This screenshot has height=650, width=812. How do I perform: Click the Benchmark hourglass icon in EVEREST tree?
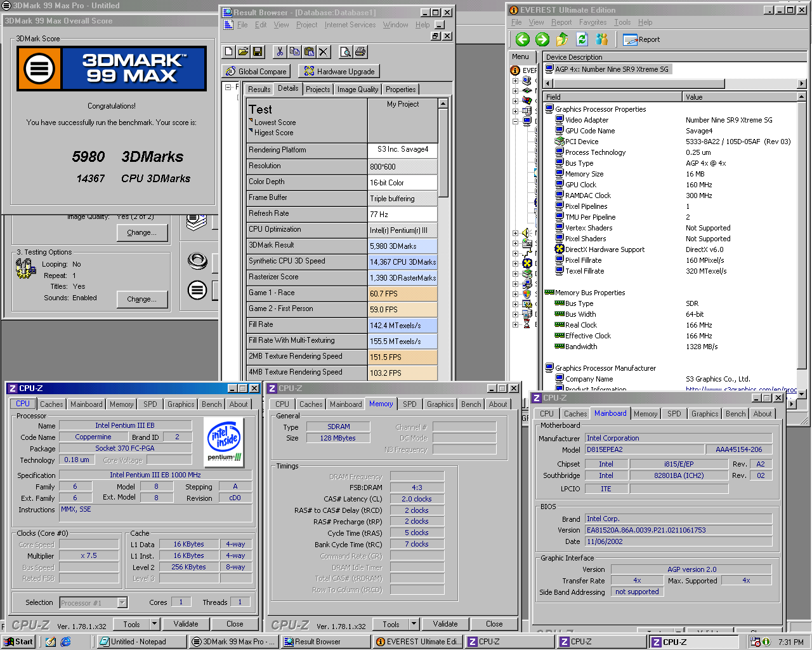527,324
